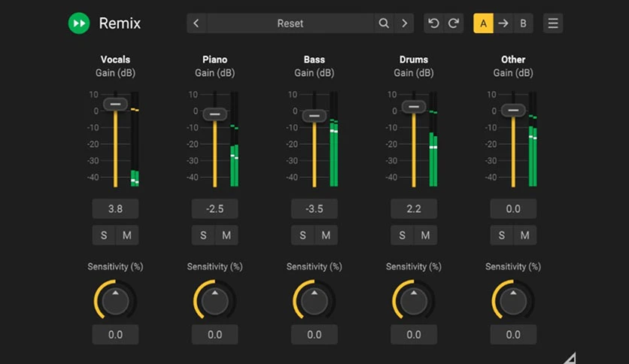Click the Vocals gain fader handle
The width and height of the screenshot is (629, 364).
[x=116, y=105]
